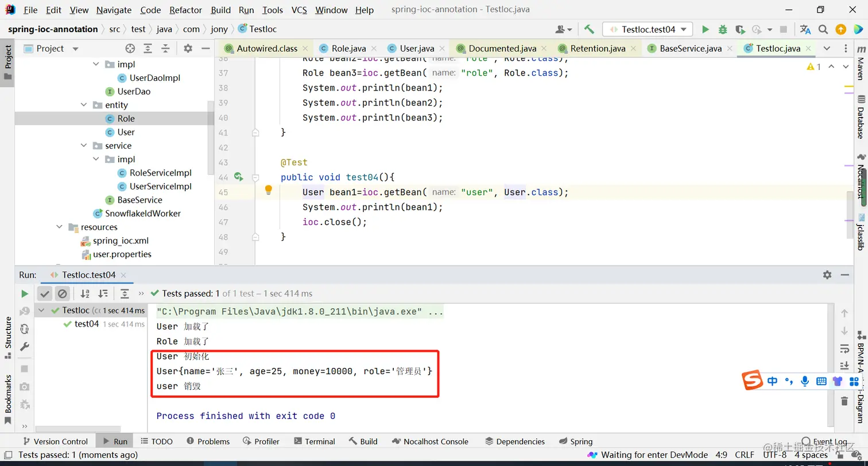Toggle Sogou punctuation mode button
Image resolution: width=868 pixels, height=466 pixels.
(789, 381)
